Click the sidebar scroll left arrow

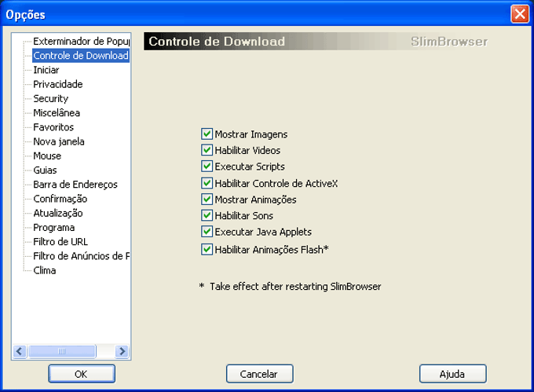(x=20, y=352)
